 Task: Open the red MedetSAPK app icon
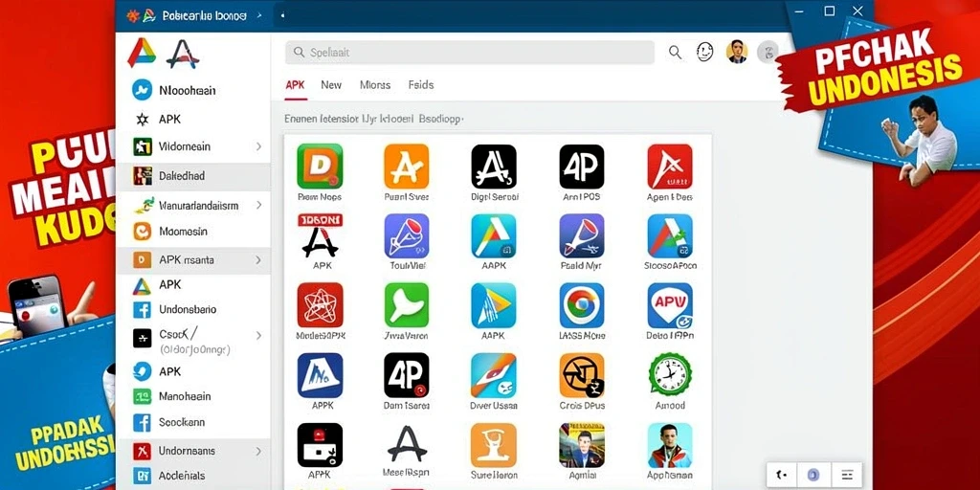320,305
